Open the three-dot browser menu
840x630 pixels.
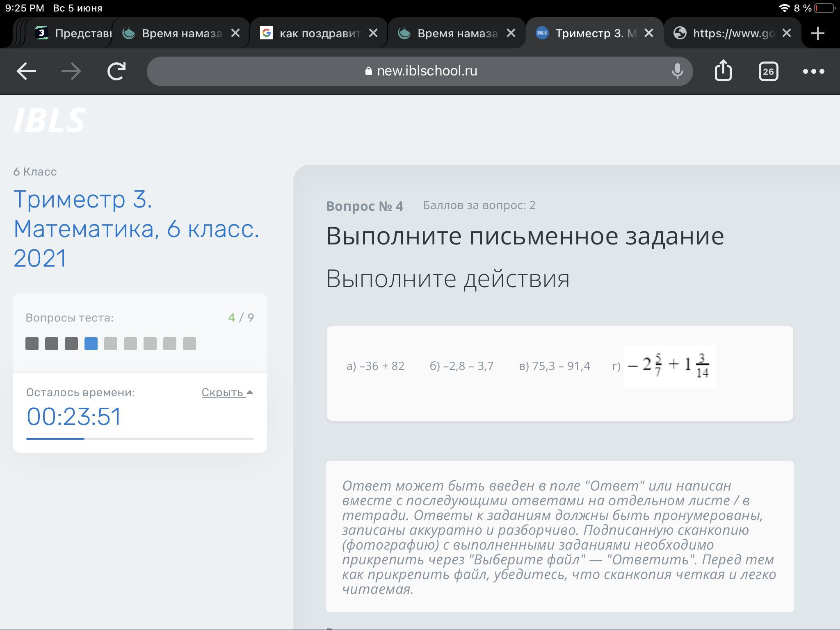[x=813, y=71]
